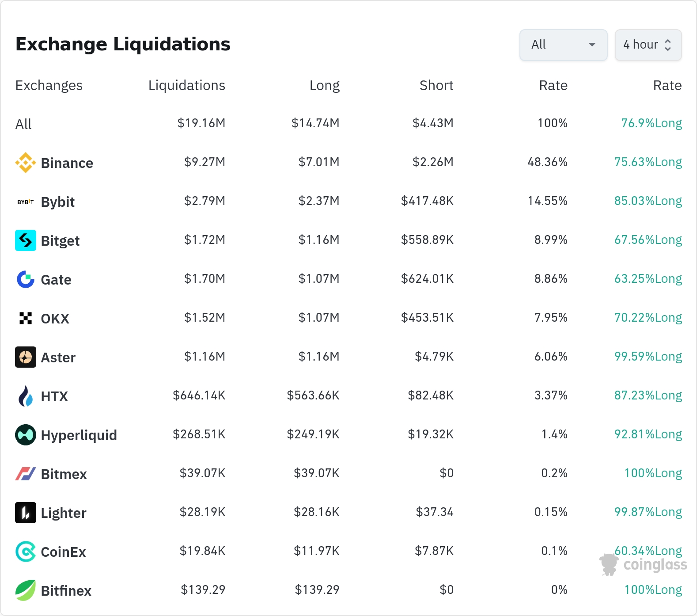The height and width of the screenshot is (616, 697).
Task: Click the Bitget logo icon
Action: 26,240
